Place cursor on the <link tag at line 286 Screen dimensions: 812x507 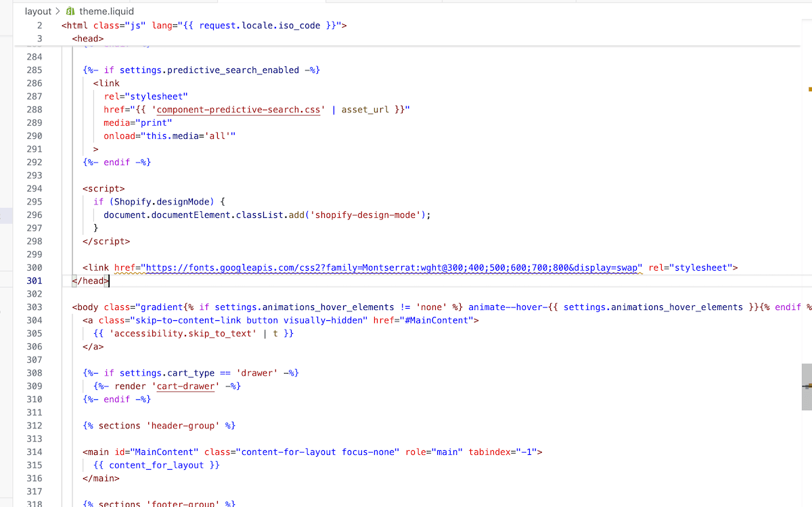coord(106,83)
